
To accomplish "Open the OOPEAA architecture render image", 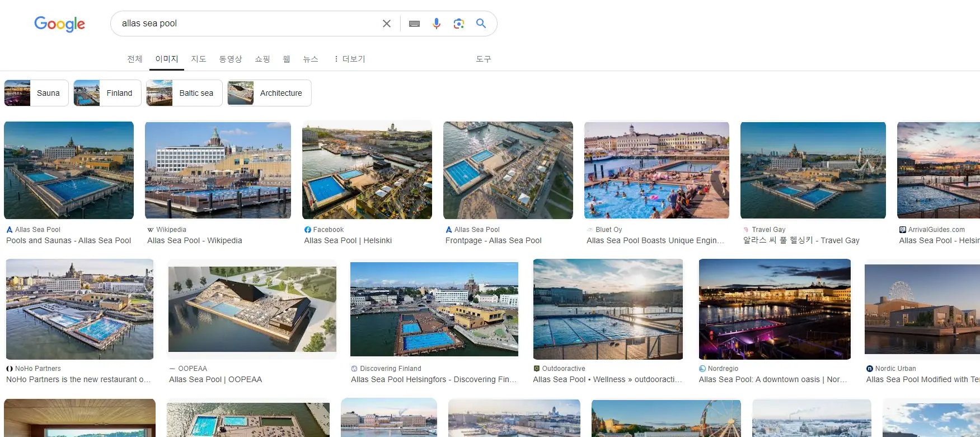I will (252, 309).
